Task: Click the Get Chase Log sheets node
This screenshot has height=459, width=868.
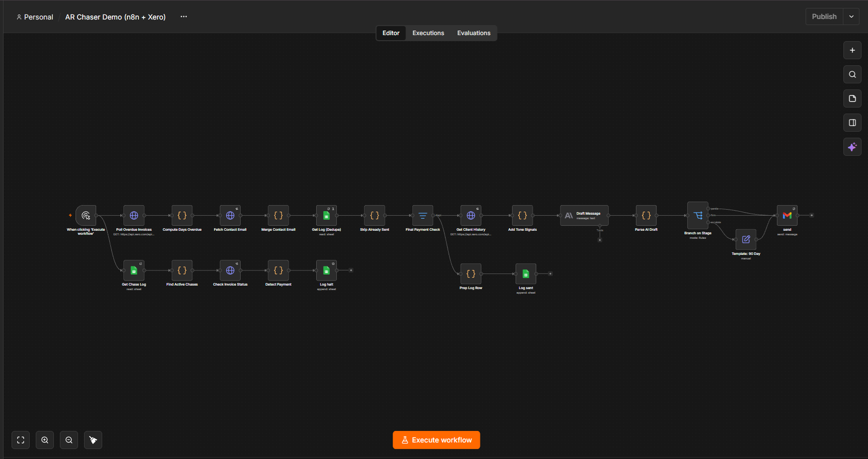Action: (134, 270)
